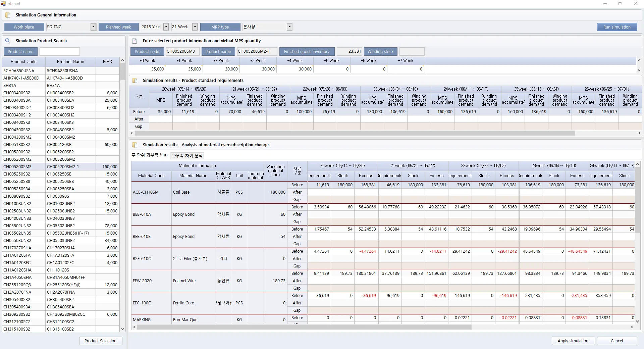The height and width of the screenshot is (349, 644).
Task: Open the MRP type dropdown
Action: [x=289, y=27]
